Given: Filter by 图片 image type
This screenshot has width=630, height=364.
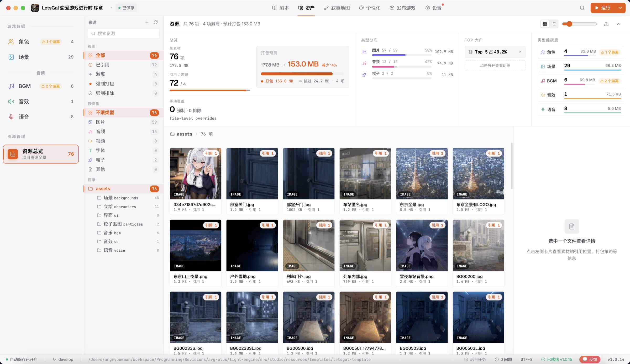Looking at the screenshot, I should pos(123,122).
